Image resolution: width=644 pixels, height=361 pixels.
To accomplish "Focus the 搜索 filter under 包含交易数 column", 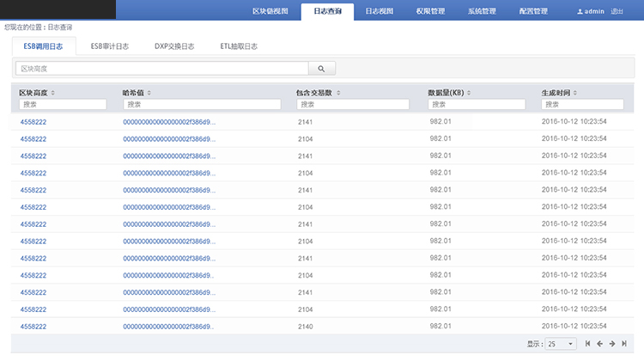I will coord(353,105).
